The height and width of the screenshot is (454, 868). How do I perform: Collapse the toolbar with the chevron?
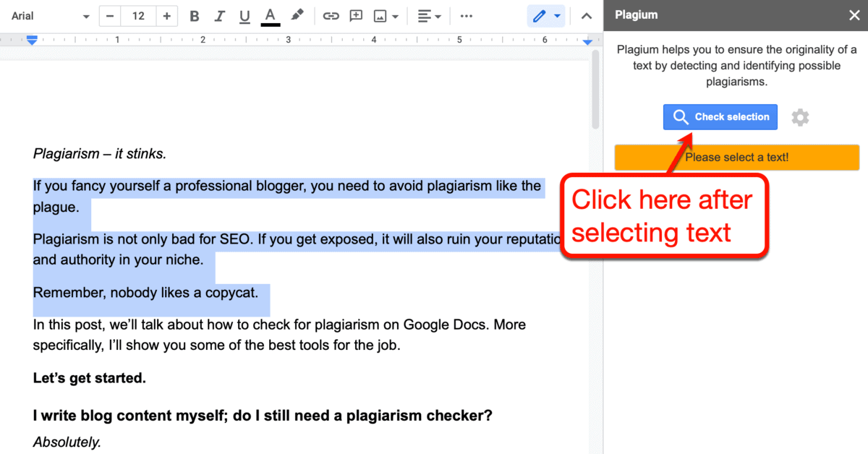coord(586,15)
